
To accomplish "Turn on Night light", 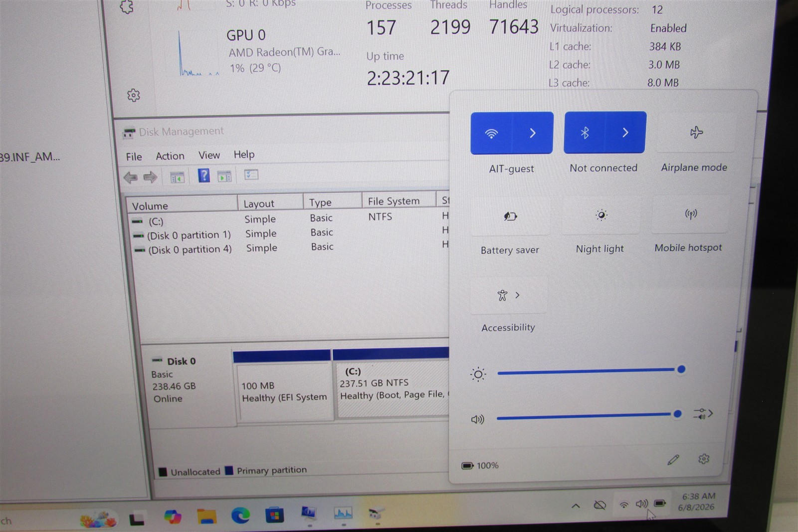I will [x=601, y=215].
